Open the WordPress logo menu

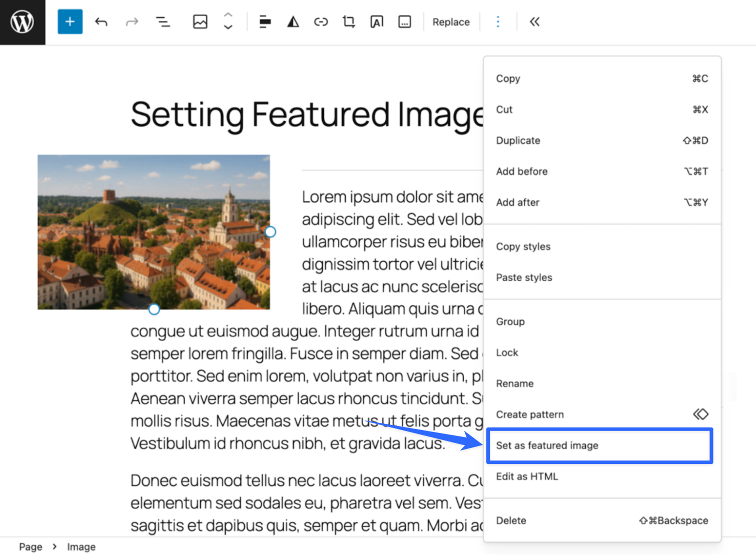tap(23, 22)
